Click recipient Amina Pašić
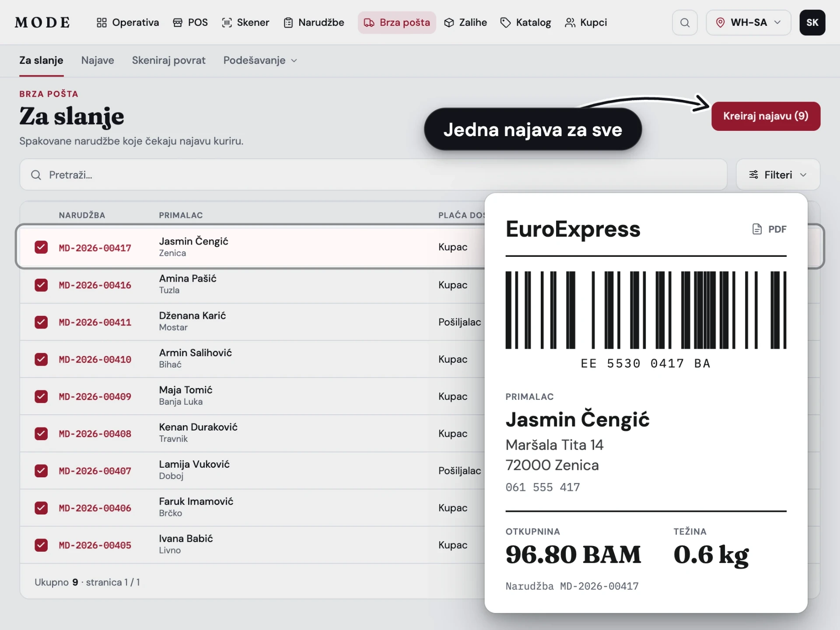 (x=188, y=279)
